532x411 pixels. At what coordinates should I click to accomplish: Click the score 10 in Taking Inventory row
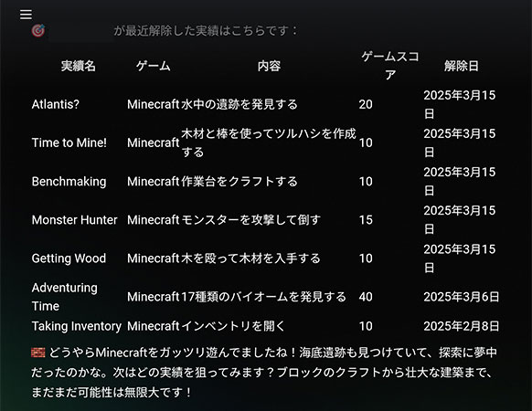click(x=366, y=326)
